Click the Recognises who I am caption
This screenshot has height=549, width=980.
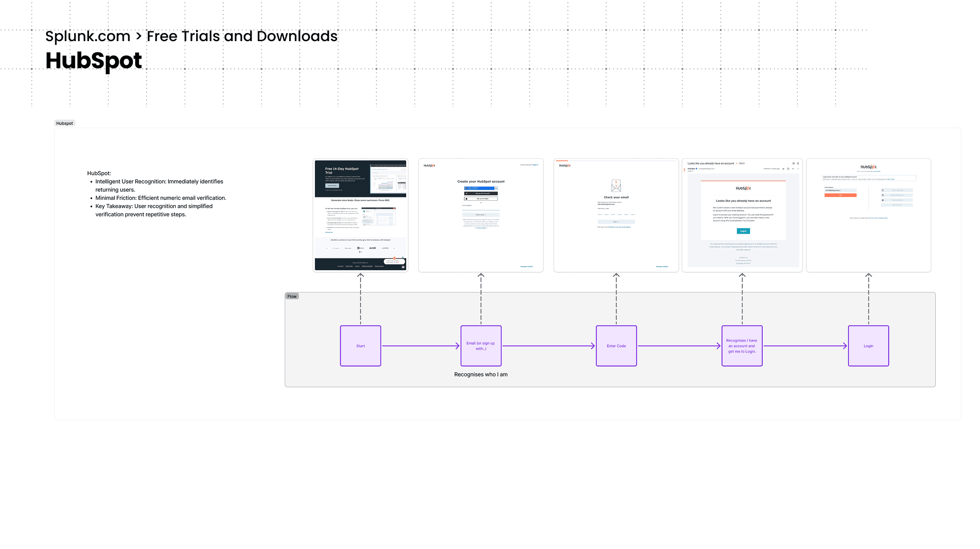tap(481, 375)
